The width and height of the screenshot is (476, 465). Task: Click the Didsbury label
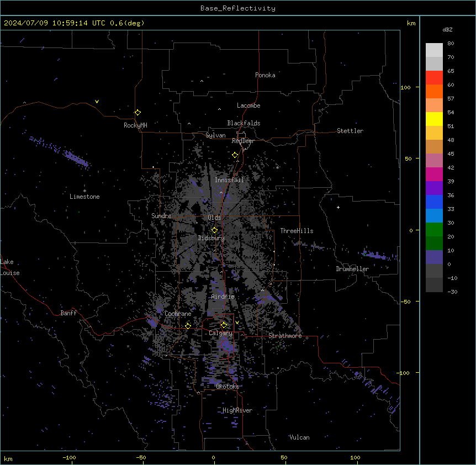click(211, 238)
